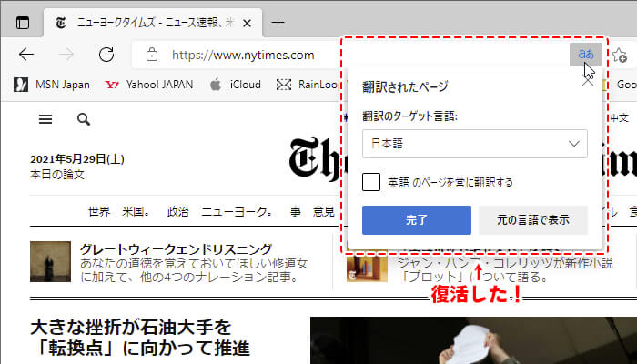Click the 2021年5月29日(土) date text
The image size is (637, 364).
(77, 159)
